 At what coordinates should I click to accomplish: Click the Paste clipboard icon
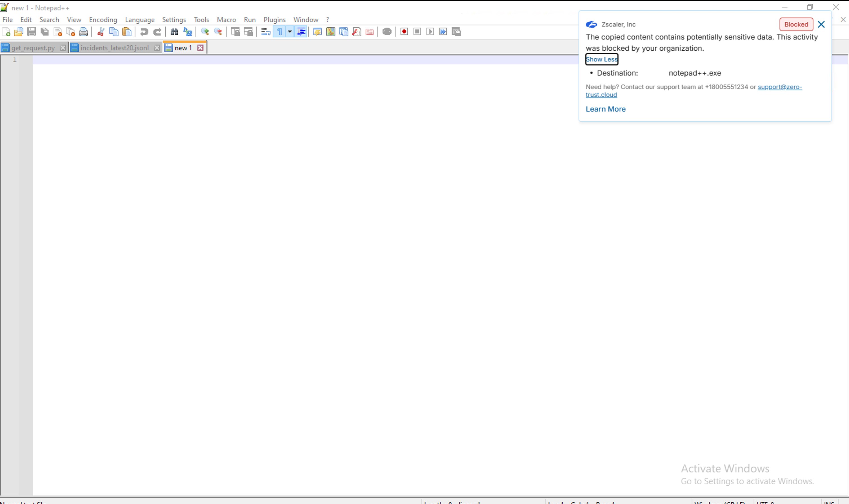tap(127, 32)
